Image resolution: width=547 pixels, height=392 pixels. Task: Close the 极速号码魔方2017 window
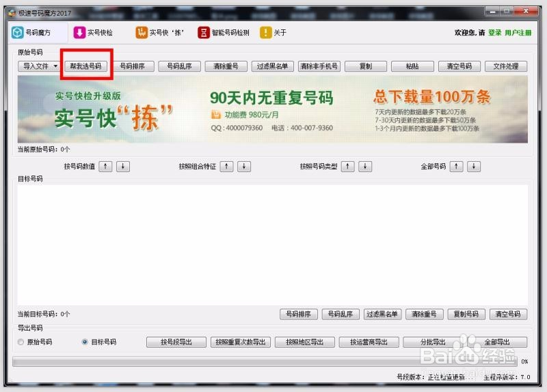(526, 12)
